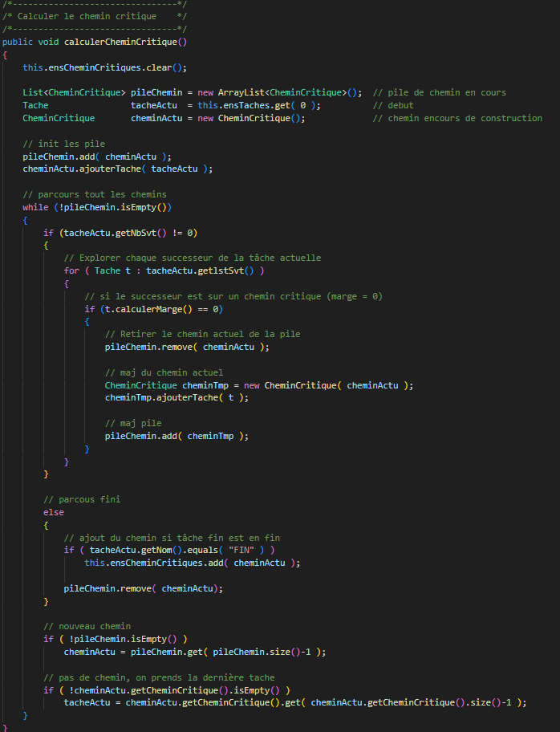Viewport: 560px width, 732px height.
Task: Place cursor on the public keyword
Action: (x=18, y=42)
